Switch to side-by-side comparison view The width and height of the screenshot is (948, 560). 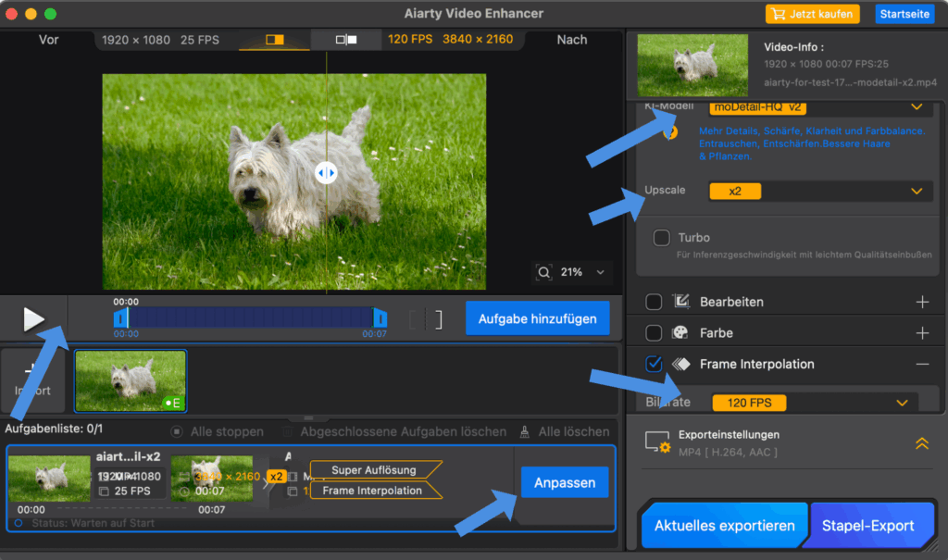[346, 40]
